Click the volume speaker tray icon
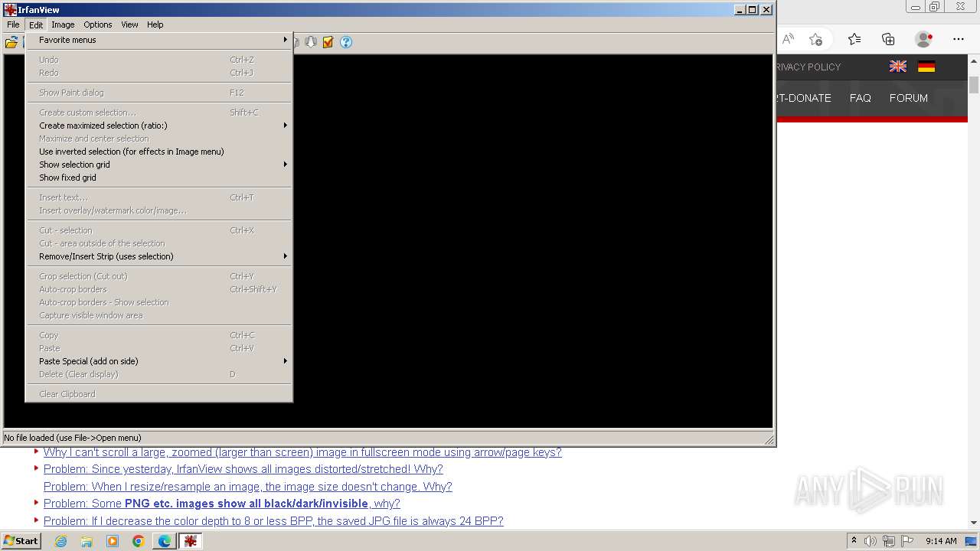The image size is (980, 551). tap(871, 541)
